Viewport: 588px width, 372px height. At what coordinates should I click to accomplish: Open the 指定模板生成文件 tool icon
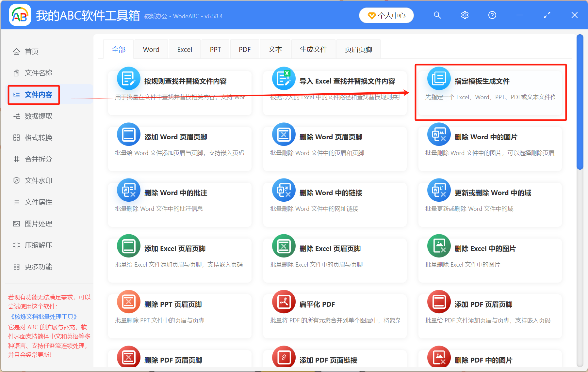click(x=439, y=78)
